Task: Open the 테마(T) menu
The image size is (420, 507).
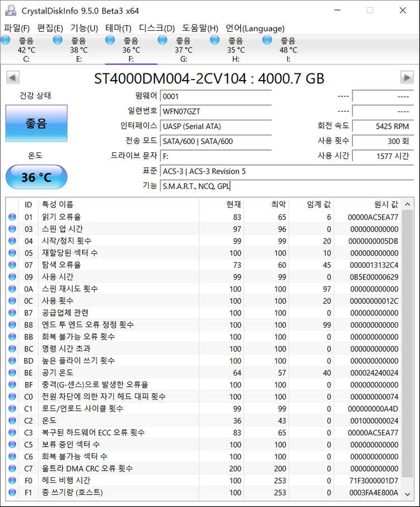Action: click(118, 29)
